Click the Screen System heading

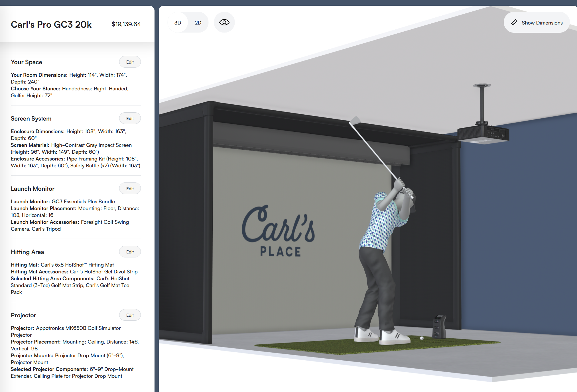31,119
